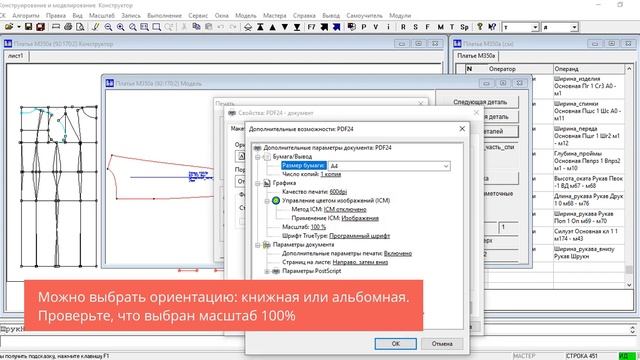Click the F7 toolbar button
The image size is (640, 360).
(x=311, y=27)
